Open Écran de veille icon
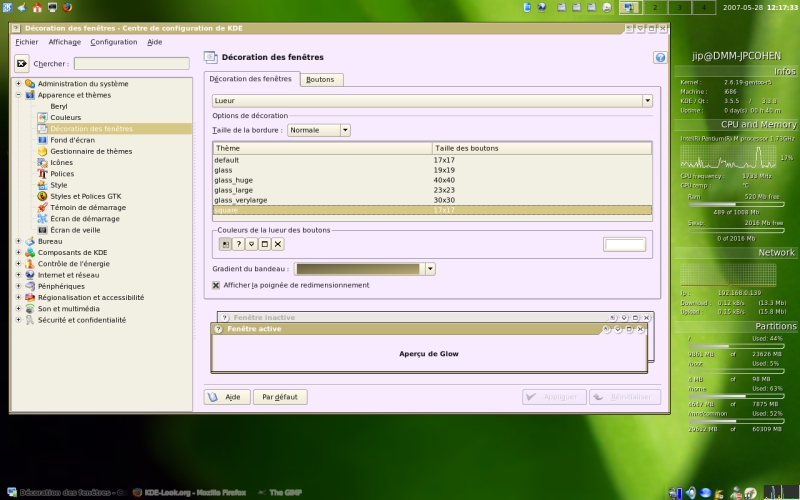The image size is (800, 500). [x=42, y=230]
